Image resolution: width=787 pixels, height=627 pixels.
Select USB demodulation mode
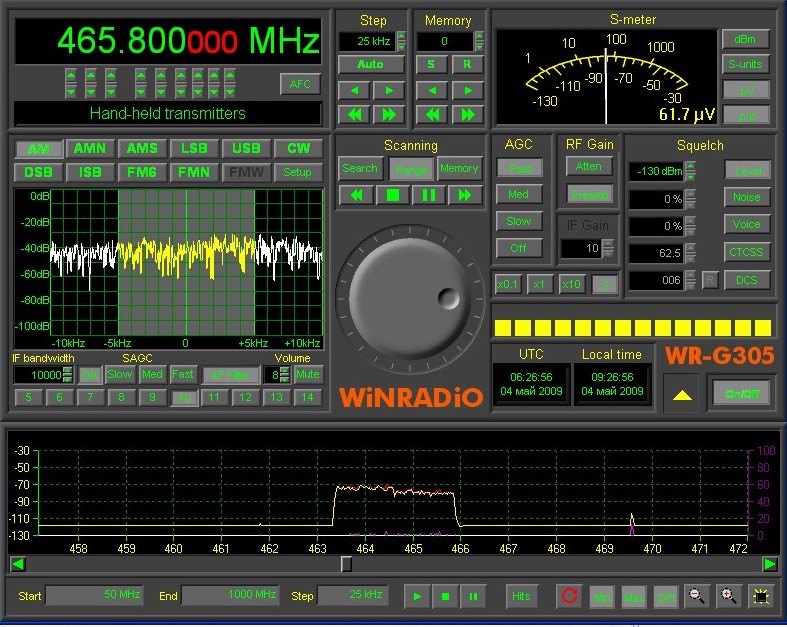pos(246,149)
